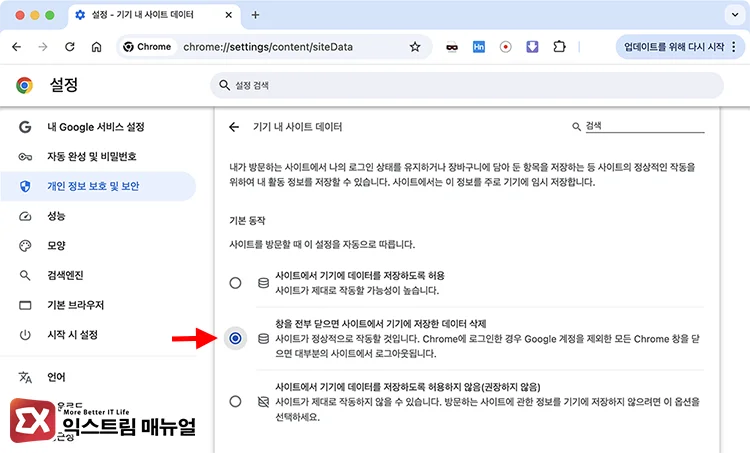The width and height of the screenshot is (750, 453).
Task: Click text 사이트를 방문할 때 이 설정을 자동으로 따릅니다.
Action: point(322,244)
